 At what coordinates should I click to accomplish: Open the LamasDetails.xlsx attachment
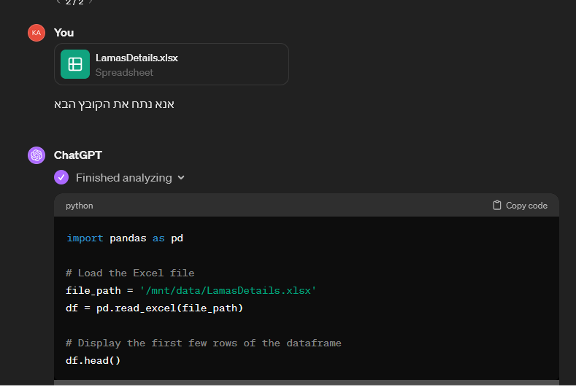click(171, 64)
